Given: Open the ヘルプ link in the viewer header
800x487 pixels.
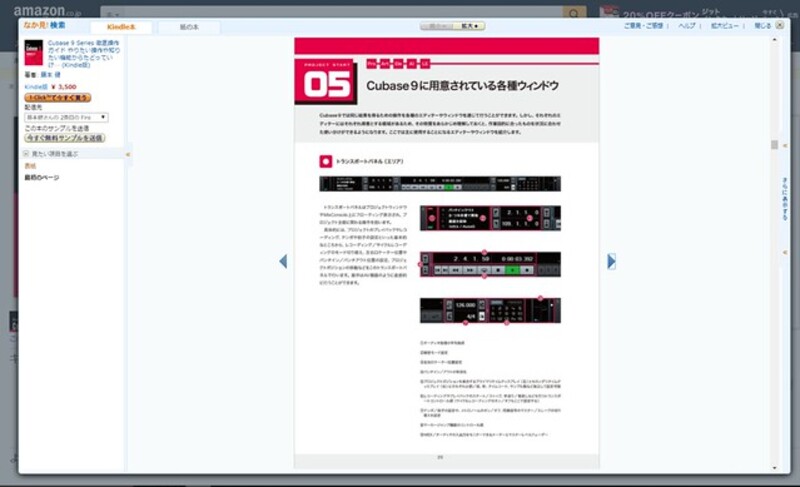Looking at the screenshot, I should [x=687, y=25].
